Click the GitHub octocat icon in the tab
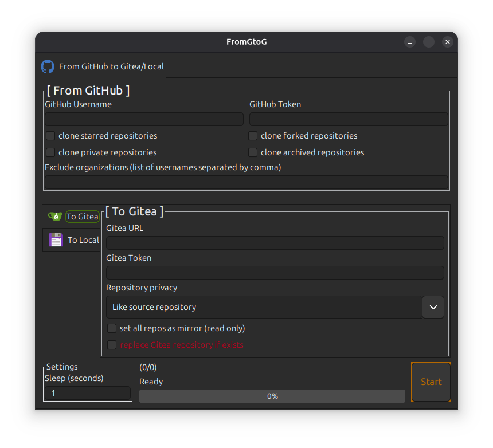493x448 pixels. pos(48,66)
